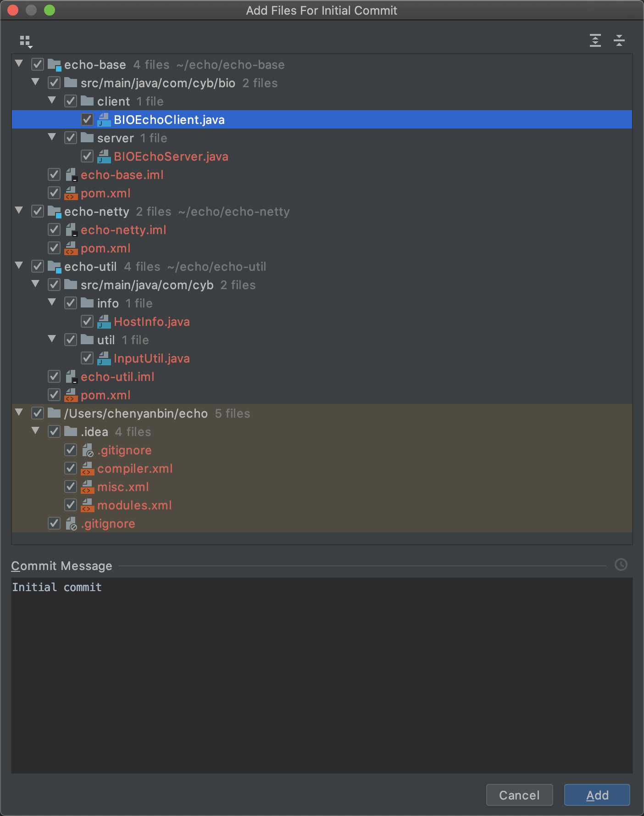Image resolution: width=644 pixels, height=816 pixels.
Task: Collapse the echo-netty module node
Action: coord(19,211)
